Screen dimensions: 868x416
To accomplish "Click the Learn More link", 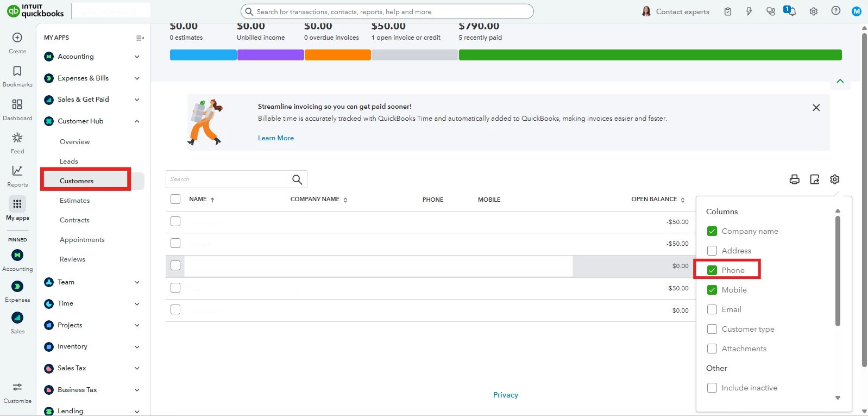I will pyautogui.click(x=276, y=138).
